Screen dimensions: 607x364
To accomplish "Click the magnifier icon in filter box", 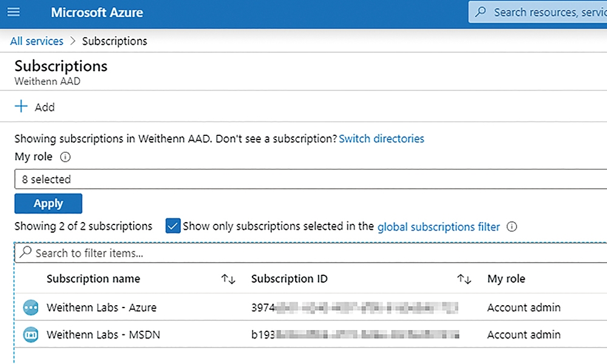I will pos(25,252).
